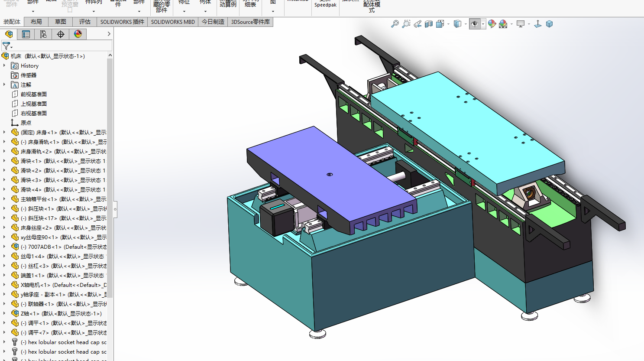Select the 上视基准面 plane
This screenshot has height=361, width=644.
[x=34, y=104]
